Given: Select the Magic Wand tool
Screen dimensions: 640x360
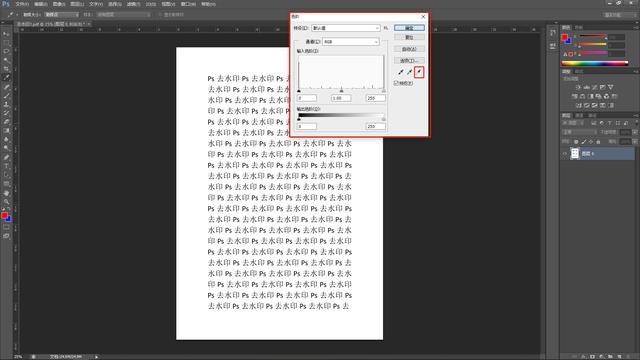Looking at the screenshot, I should click(6, 60).
